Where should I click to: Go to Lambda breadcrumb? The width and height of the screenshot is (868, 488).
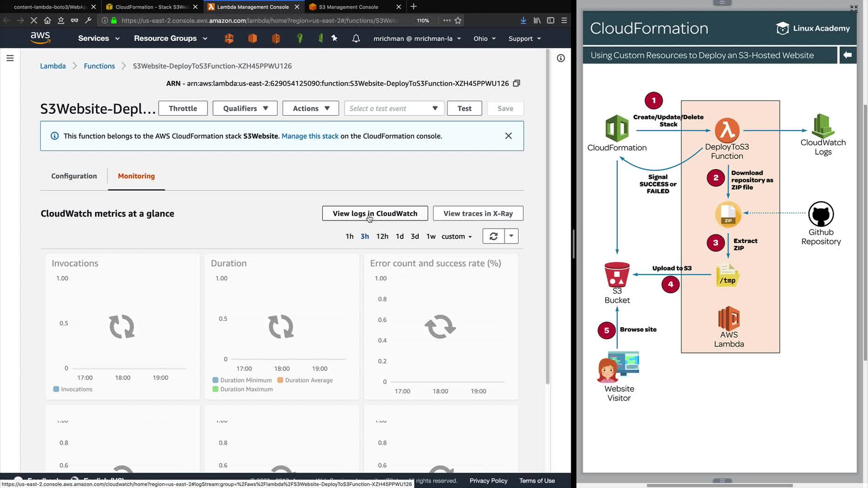click(x=53, y=66)
